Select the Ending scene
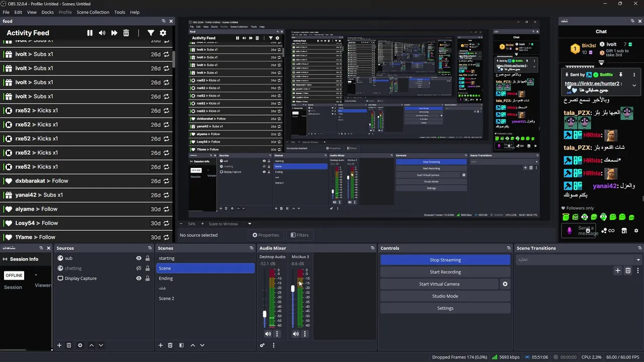 (x=205, y=279)
